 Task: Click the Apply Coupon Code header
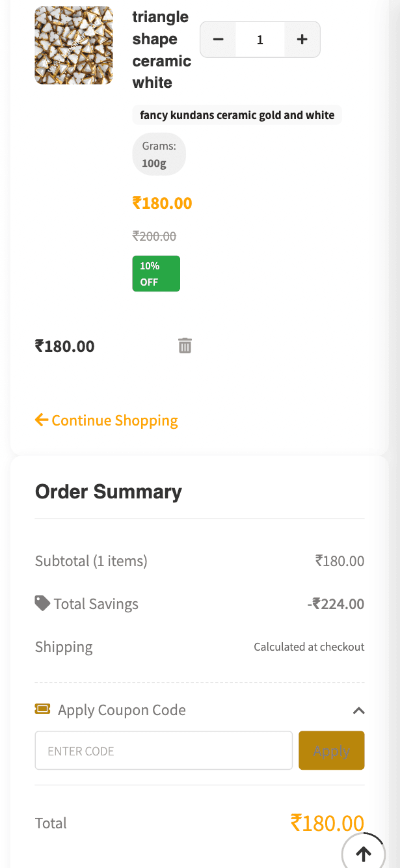pyautogui.click(x=122, y=710)
